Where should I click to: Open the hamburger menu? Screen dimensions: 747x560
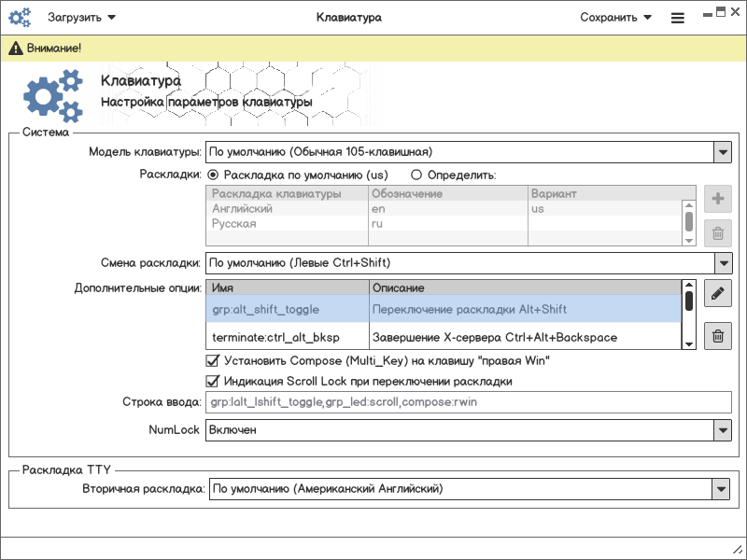[x=677, y=18]
